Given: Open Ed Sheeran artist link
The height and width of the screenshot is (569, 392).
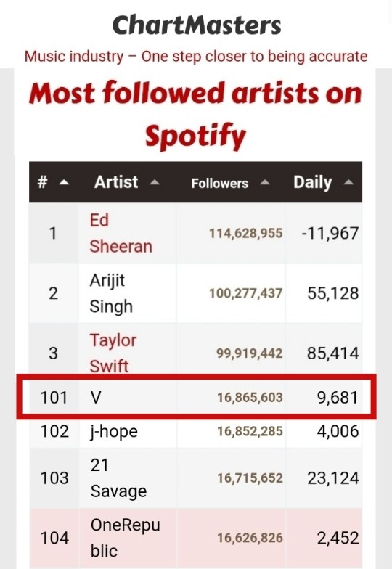Looking at the screenshot, I should pos(121,233).
